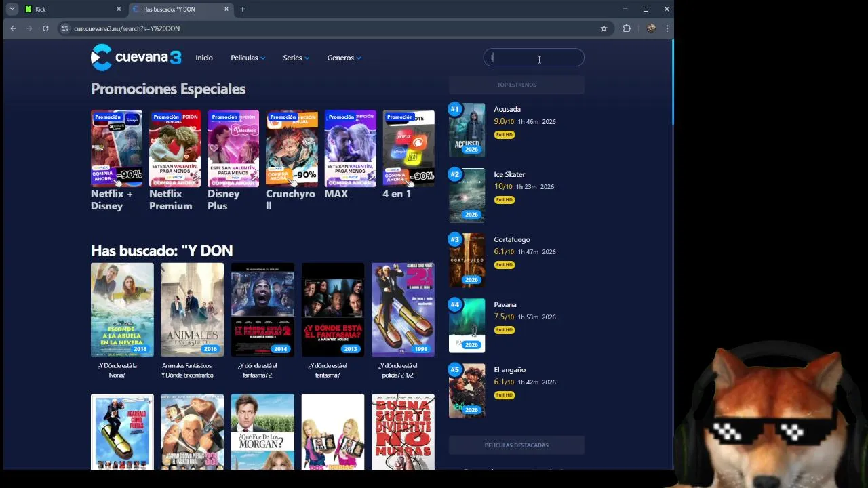Open Acusada poster in top estrenos
Screen dimensions: 868x488
[467, 130]
